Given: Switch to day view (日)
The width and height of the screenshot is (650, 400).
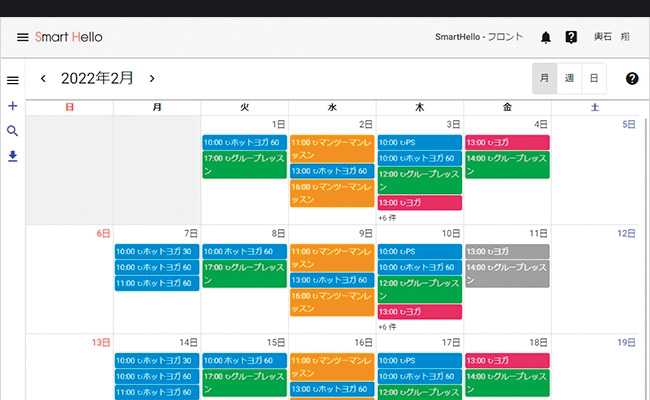Looking at the screenshot, I should tap(594, 78).
